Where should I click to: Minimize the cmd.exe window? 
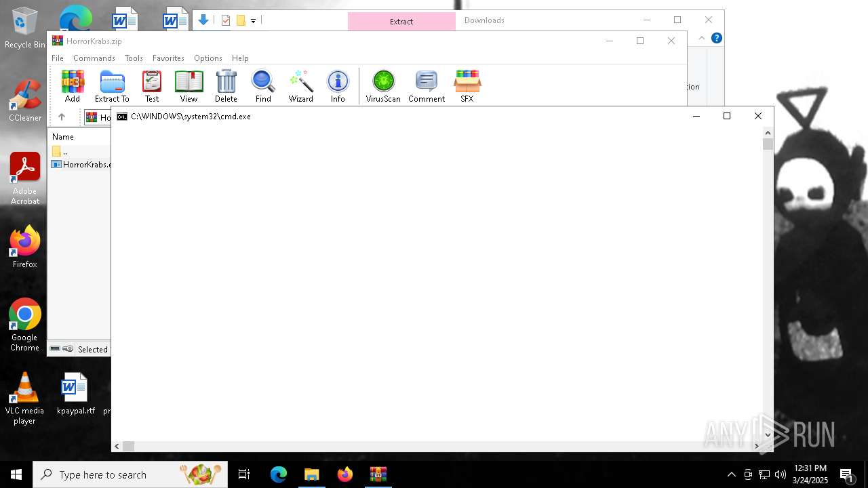pyautogui.click(x=696, y=116)
